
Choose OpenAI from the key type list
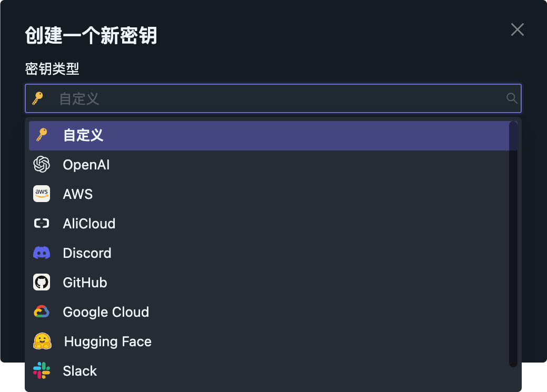click(x=86, y=165)
